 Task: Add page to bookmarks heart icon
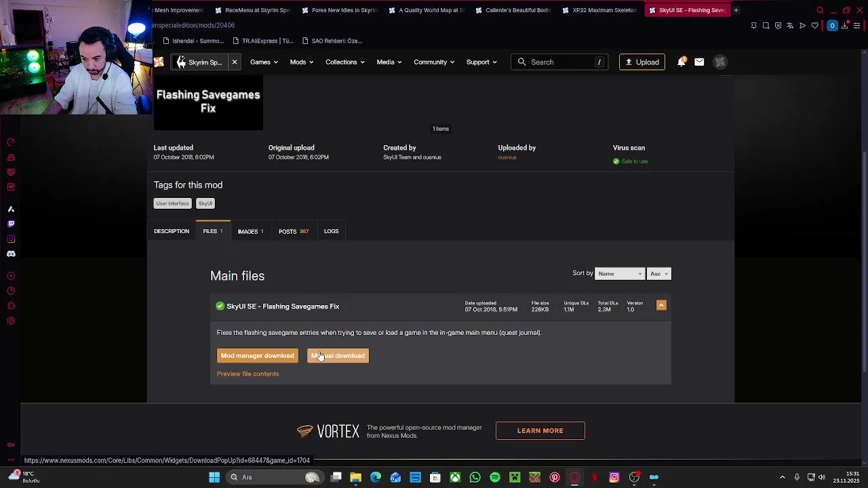(814, 26)
